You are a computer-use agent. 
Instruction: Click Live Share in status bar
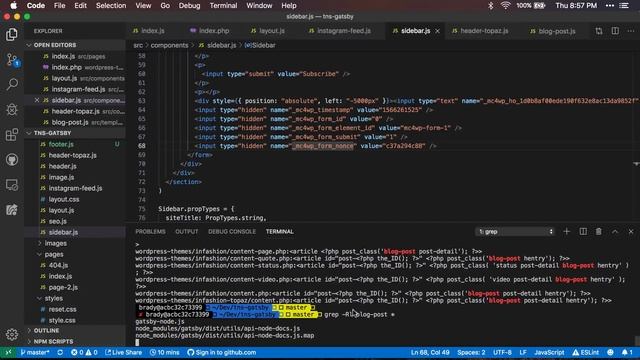pos(124,352)
